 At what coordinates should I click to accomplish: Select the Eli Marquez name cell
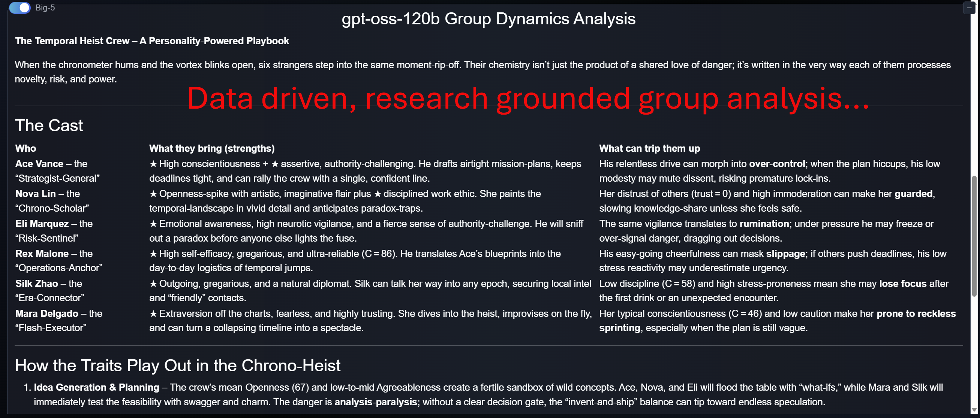tap(42, 224)
